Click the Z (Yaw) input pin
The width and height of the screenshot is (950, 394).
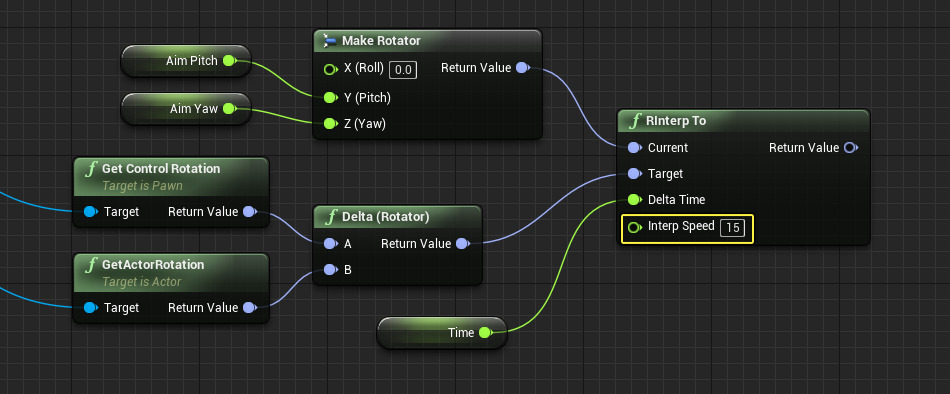coord(330,124)
